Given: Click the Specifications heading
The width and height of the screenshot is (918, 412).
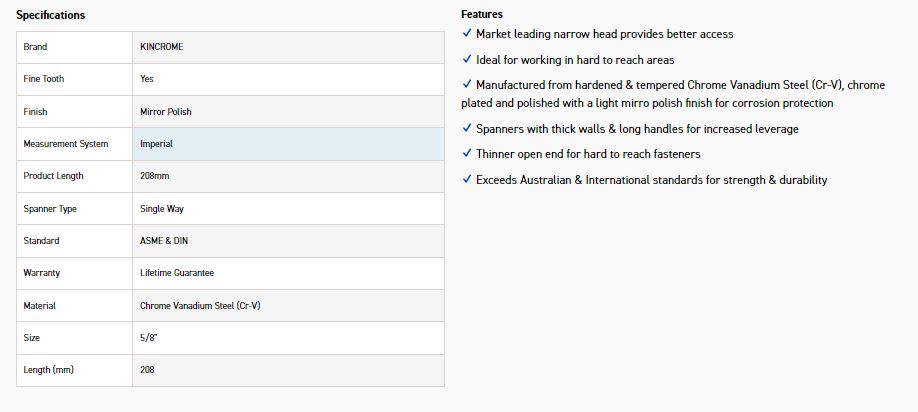Looking at the screenshot, I should (50, 15).
